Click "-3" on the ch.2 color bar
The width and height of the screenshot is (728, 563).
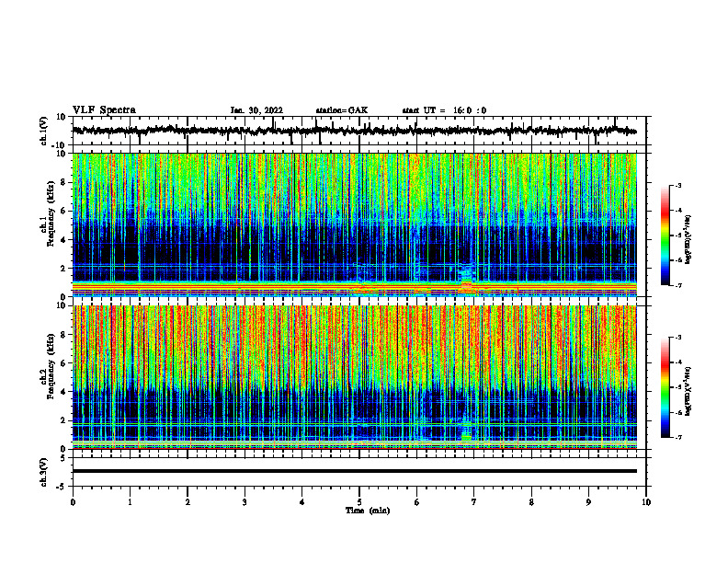point(678,338)
